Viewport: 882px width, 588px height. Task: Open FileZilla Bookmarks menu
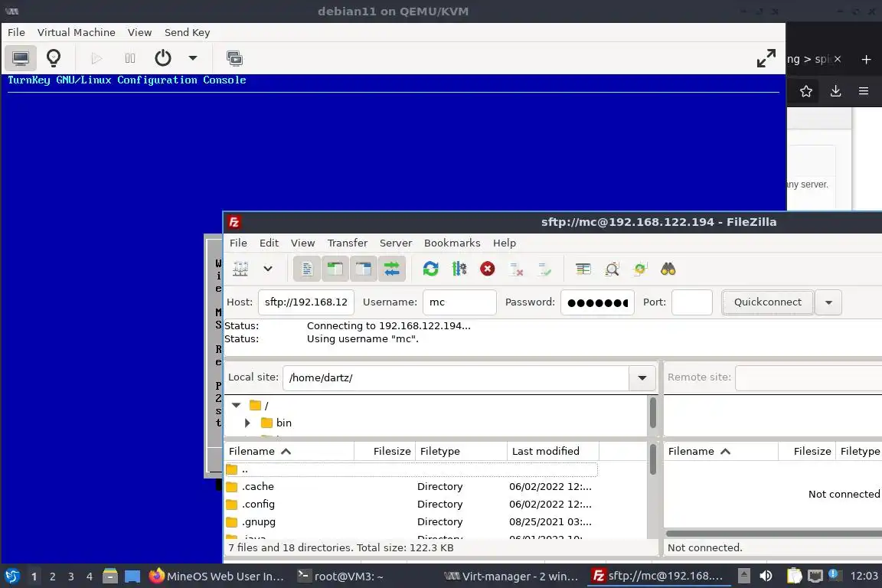pyautogui.click(x=452, y=243)
